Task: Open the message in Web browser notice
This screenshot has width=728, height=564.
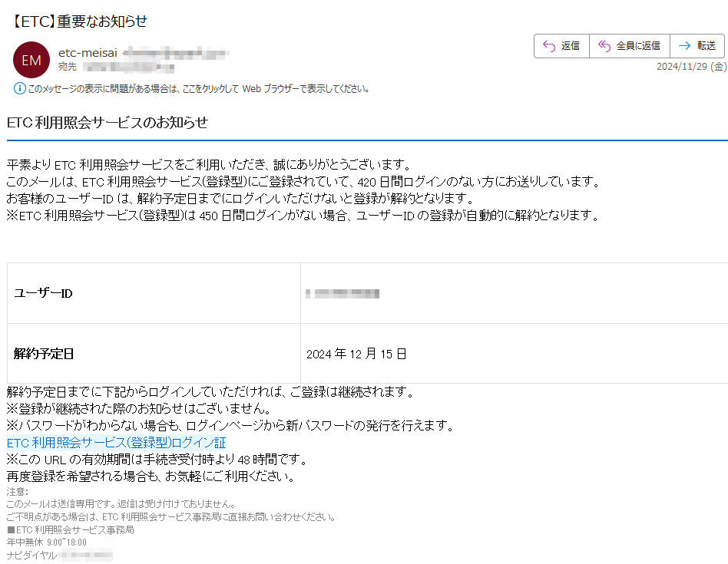Action: pos(198,88)
